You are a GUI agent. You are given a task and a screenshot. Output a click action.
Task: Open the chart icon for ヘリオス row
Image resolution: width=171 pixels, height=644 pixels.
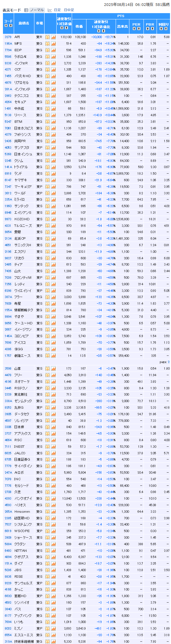tap(53, 505)
